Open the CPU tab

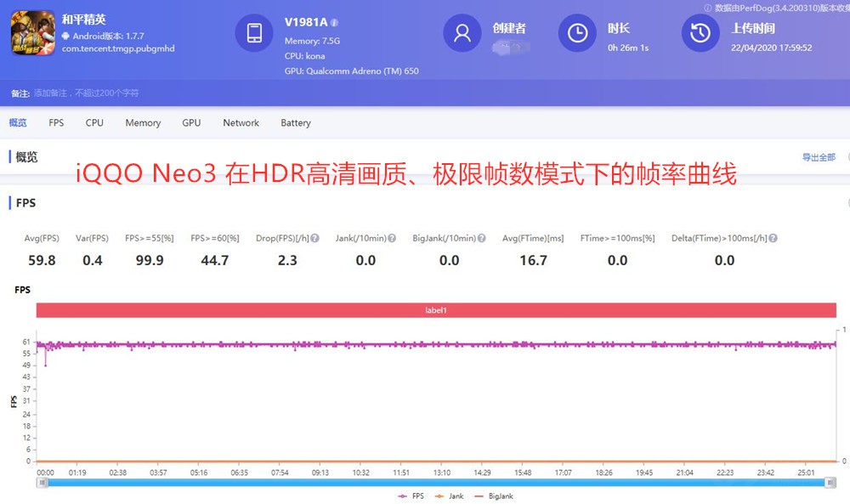94,123
